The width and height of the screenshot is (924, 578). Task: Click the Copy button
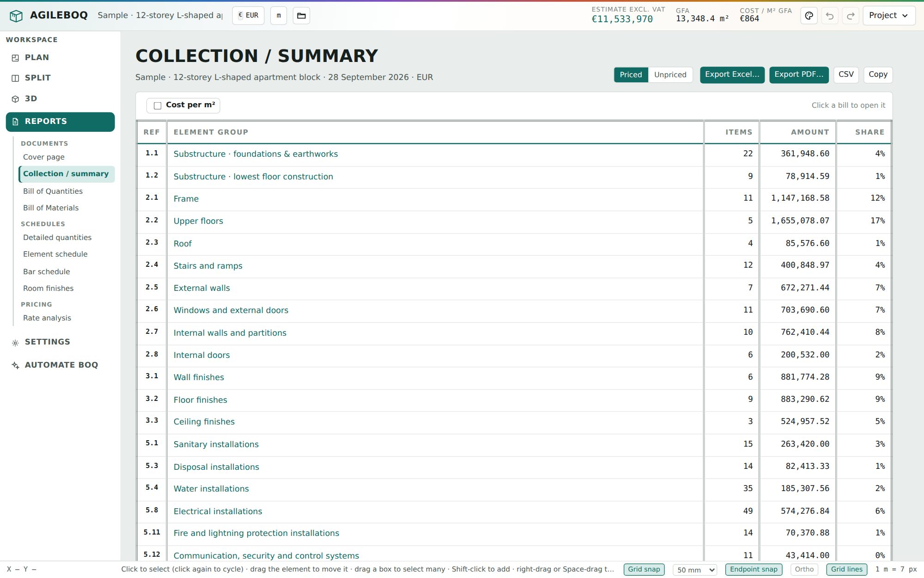coord(878,74)
